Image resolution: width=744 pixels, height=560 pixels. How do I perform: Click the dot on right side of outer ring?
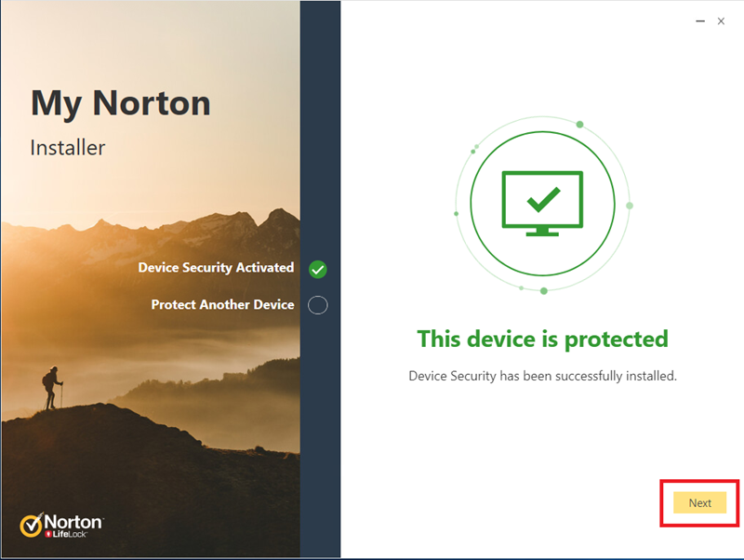coord(630,206)
